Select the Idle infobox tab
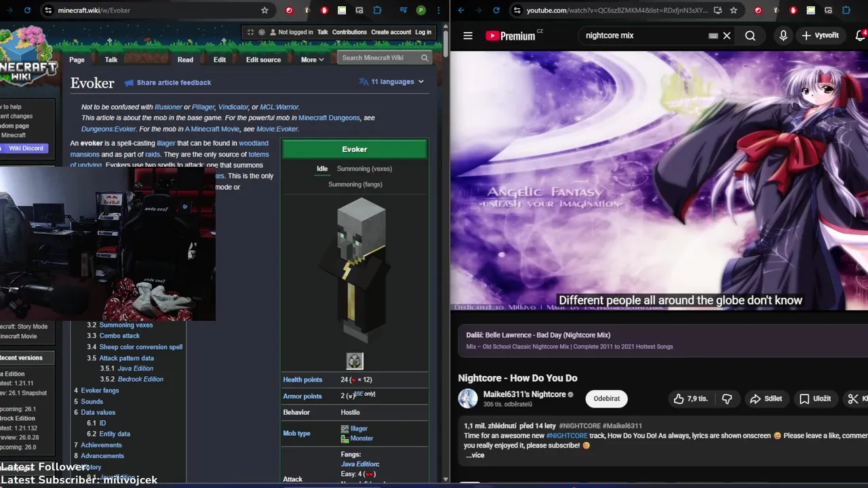868x488 pixels. pos(322,169)
